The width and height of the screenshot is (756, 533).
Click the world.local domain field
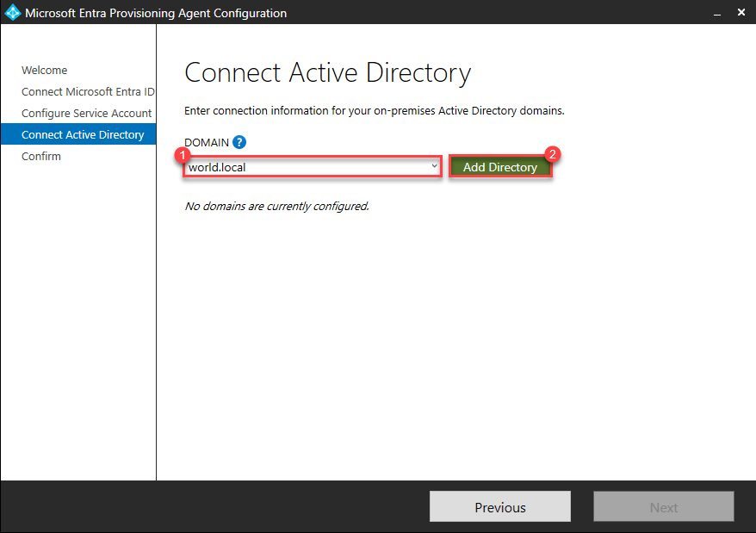pos(313,167)
